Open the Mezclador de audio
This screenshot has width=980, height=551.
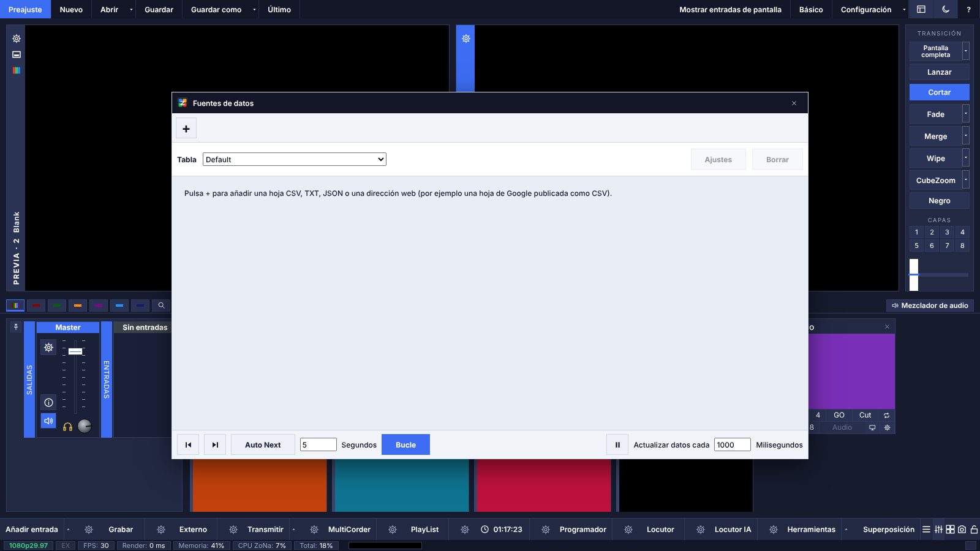(x=930, y=305)
